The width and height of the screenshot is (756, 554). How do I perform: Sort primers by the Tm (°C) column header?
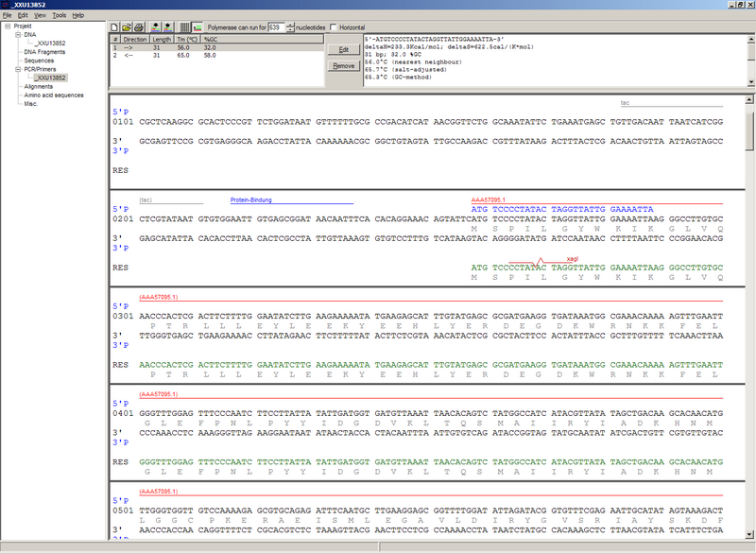(x=187, y=40)
